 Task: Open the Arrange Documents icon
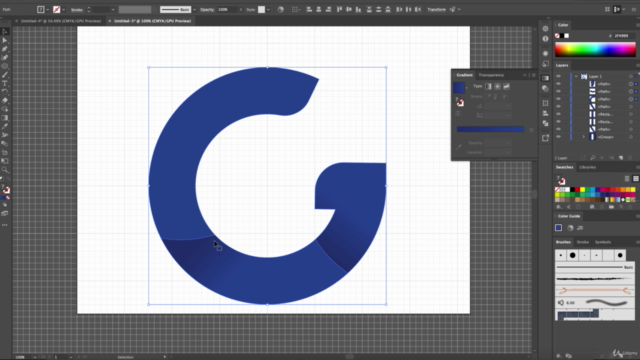click(607, 9)
